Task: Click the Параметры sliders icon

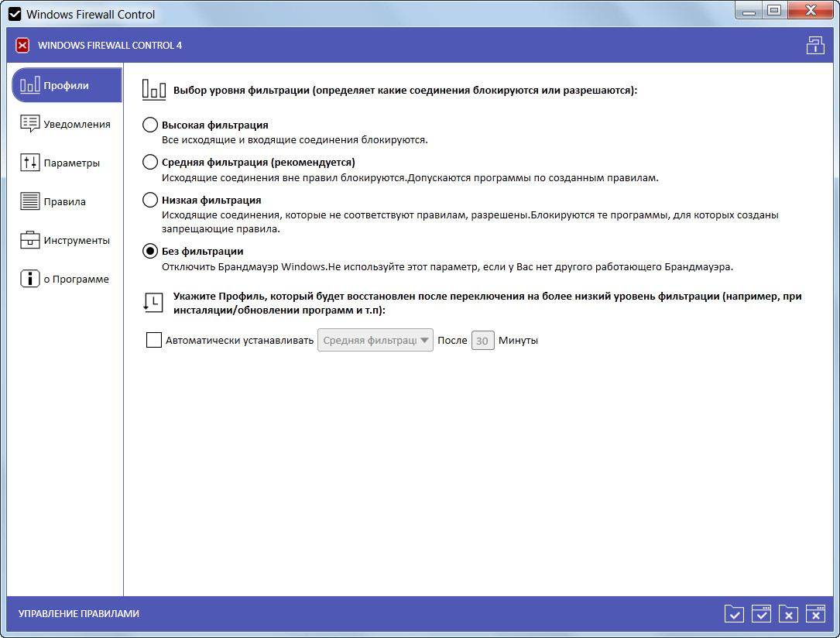Action: coord(29,163)
